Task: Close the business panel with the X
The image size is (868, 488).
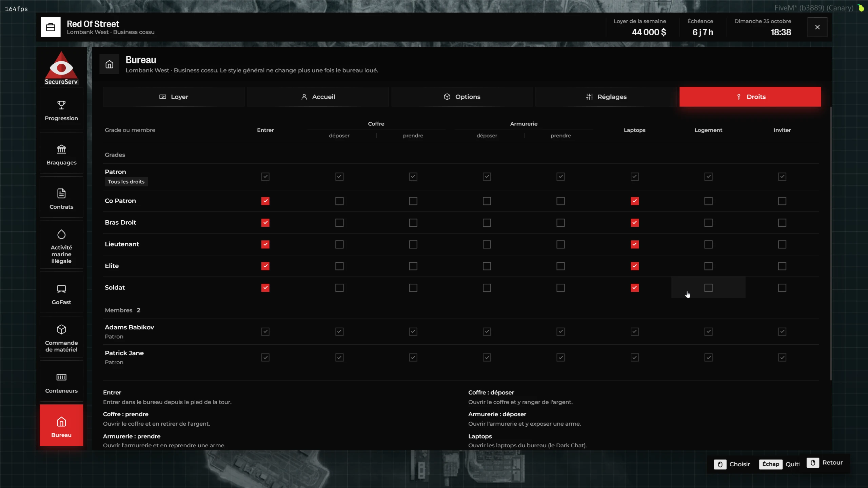Action: click(817, 27)
